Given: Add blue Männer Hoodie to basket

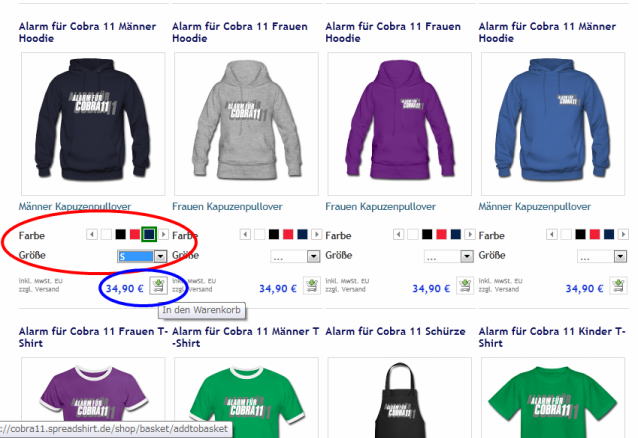Looking at the screenshot, I should pos(618,285).
